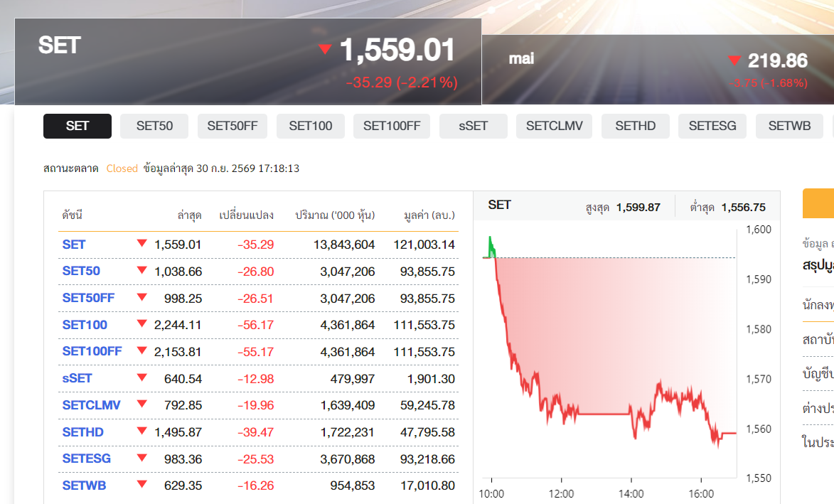Click the SET50FF tab
The height and width of the screenshot is (504, 834).
coord(232,126)
